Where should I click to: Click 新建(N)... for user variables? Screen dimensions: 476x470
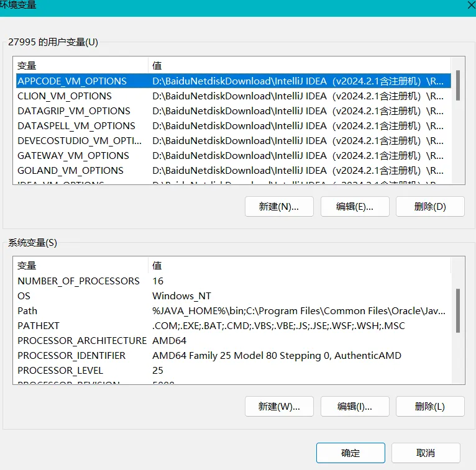(278, 207)
